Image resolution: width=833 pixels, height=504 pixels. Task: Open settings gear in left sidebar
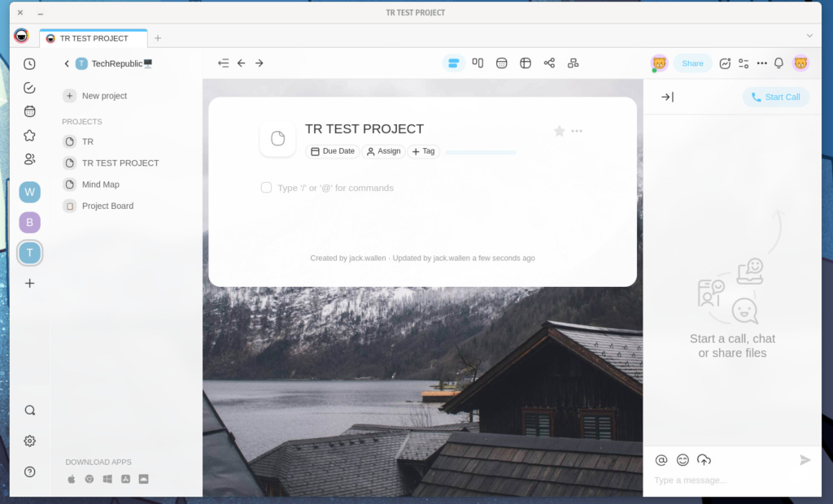[x=30, y=441]
